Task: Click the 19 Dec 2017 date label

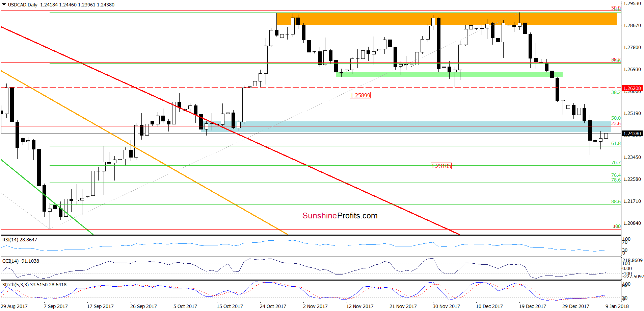Action: pyautogui.click(x=533, y=306)
